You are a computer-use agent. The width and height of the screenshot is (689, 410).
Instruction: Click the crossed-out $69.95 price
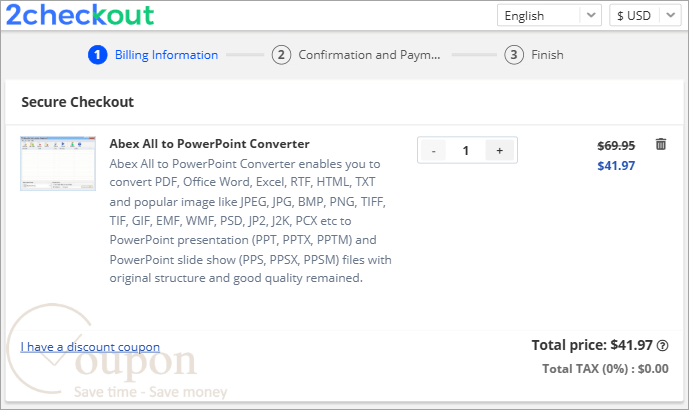(x=616, y=145)
